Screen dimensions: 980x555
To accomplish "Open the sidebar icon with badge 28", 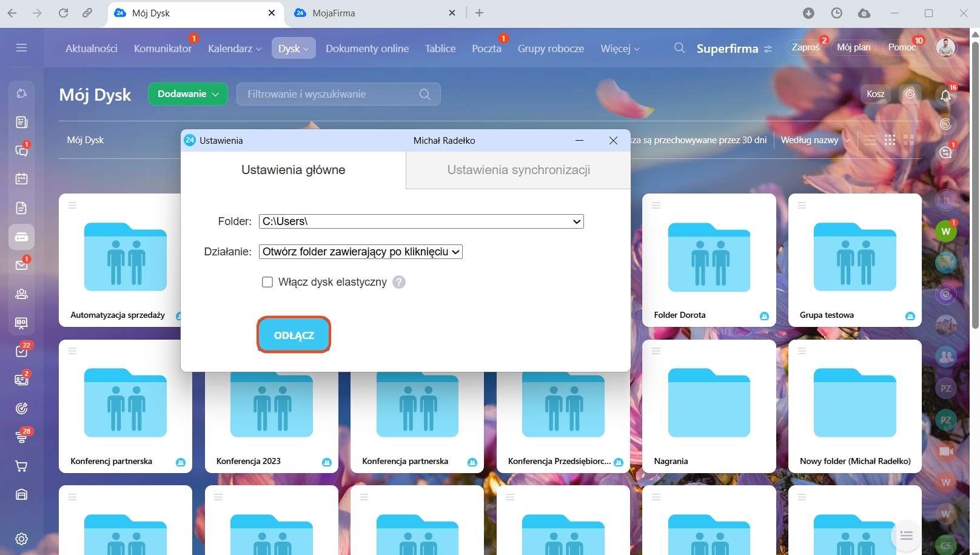I will pos(21,437).
